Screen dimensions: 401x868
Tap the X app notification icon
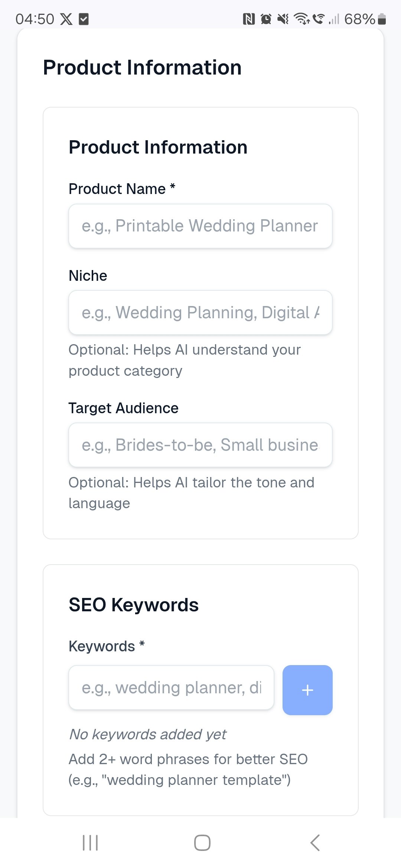tap(66, 19)
